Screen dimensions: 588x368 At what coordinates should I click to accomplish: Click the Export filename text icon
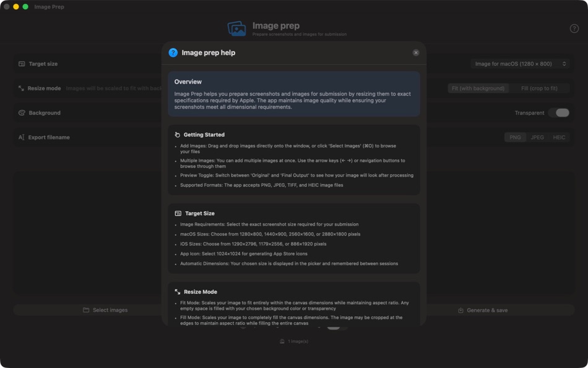pos(20,137)
